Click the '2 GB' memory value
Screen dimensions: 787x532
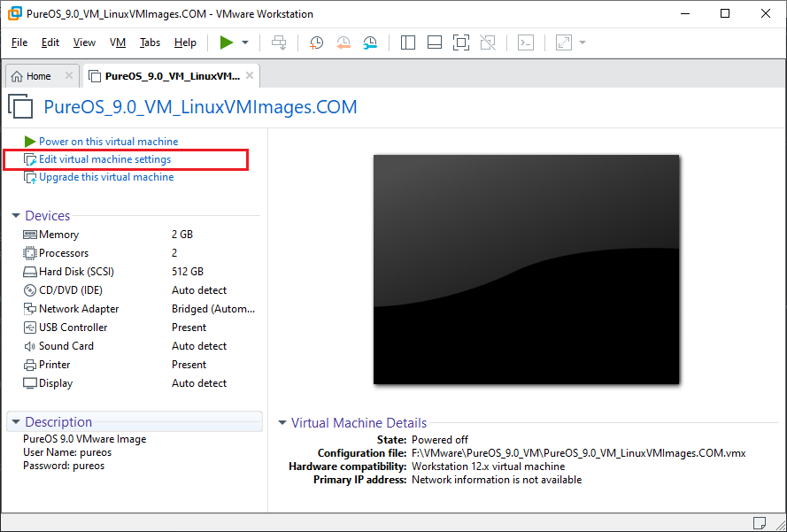click(x=182, y=235)
